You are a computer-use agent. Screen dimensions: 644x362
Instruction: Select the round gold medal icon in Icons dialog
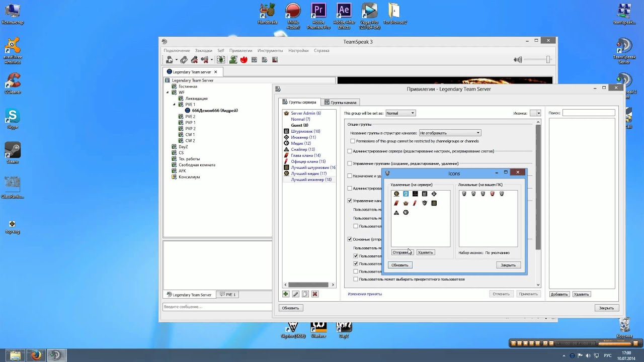(396, 194)
